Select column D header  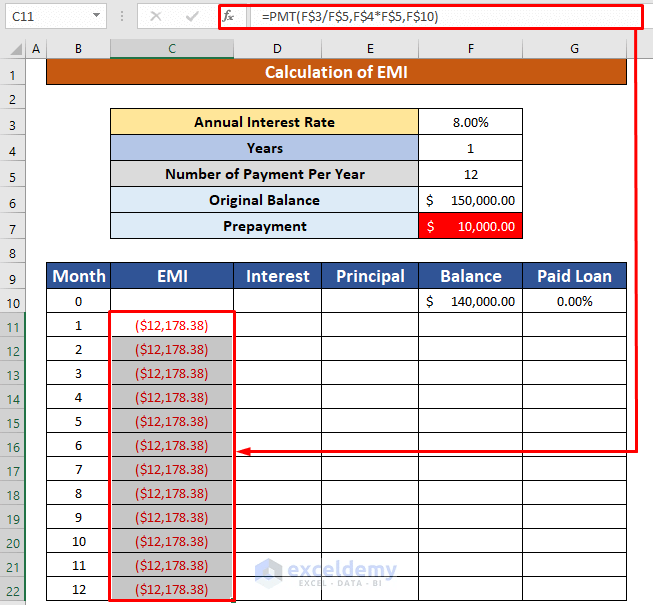pyautogui.click(x=277, y=49)
